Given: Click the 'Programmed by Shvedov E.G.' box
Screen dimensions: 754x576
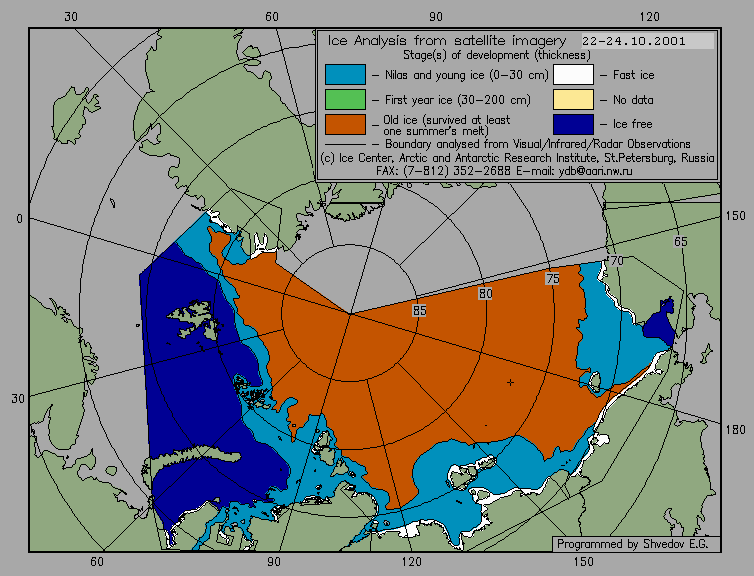Looking at the screenshot, I should click(x=636, y=544).
